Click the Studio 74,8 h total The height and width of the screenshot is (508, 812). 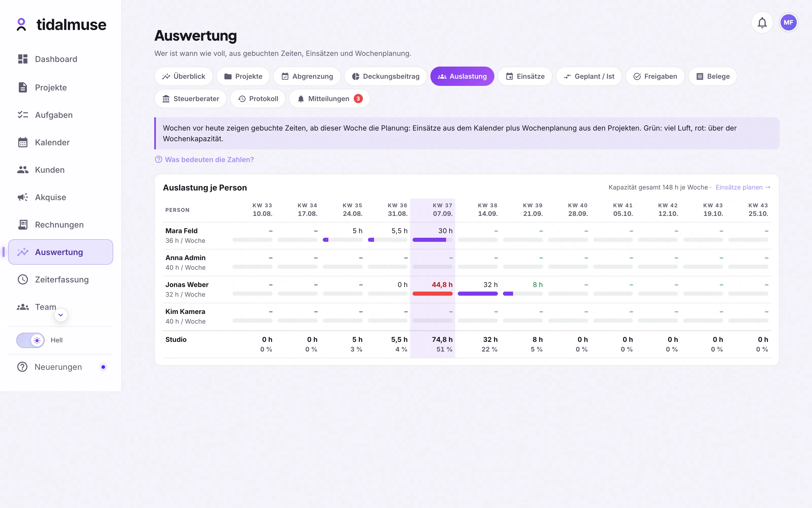point(442,339)
